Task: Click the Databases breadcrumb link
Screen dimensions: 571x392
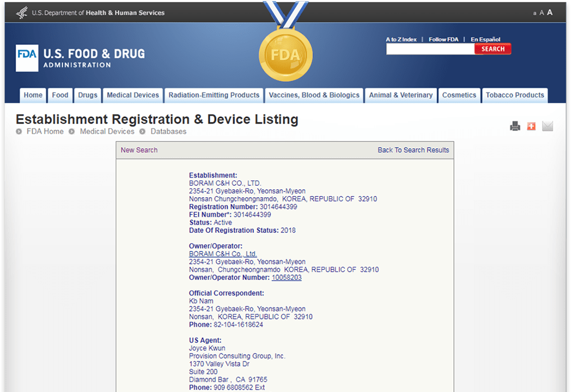Action: click(x=169, y=132)
